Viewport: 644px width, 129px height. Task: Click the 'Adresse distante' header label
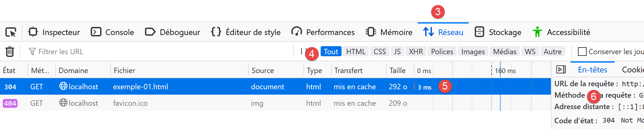tap(584, 107)
